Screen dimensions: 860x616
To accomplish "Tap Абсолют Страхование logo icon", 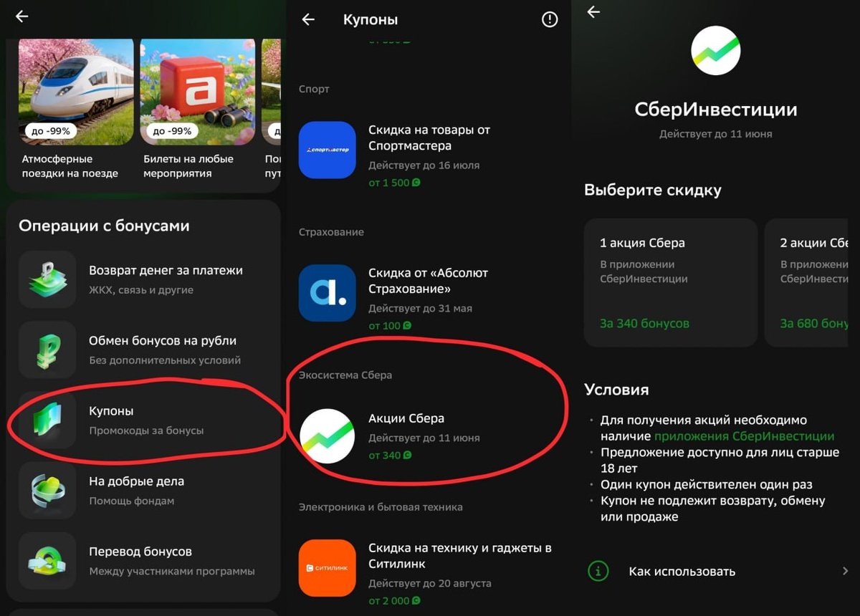I will (x=328, y=293).
